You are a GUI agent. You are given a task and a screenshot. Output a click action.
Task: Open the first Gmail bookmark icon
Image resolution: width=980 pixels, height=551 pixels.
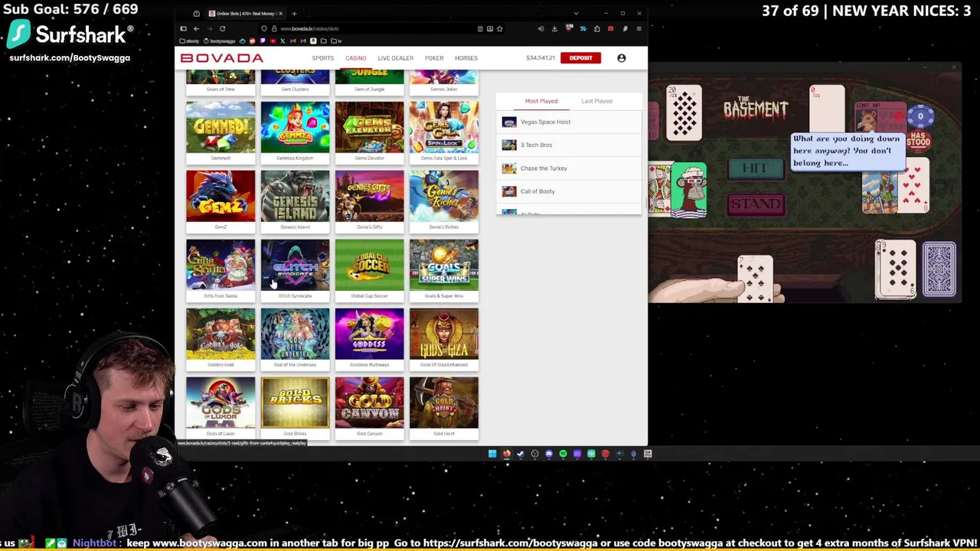point(292,41)
